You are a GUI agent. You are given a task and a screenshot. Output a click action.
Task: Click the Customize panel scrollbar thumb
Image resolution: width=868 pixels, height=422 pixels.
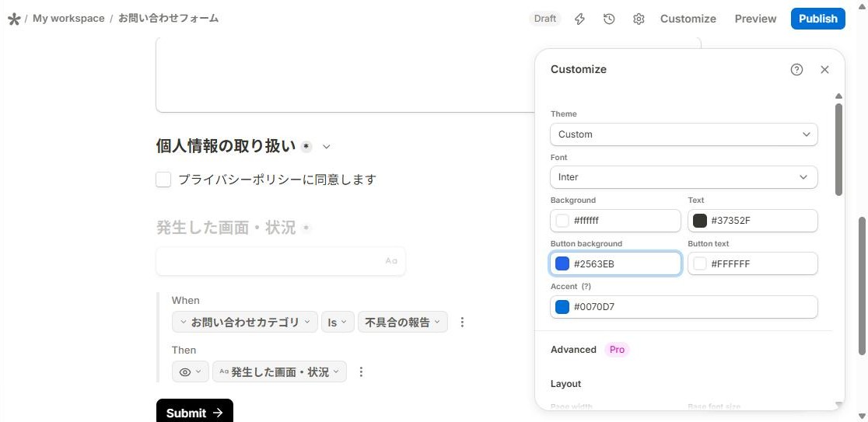tap(838, 149)
